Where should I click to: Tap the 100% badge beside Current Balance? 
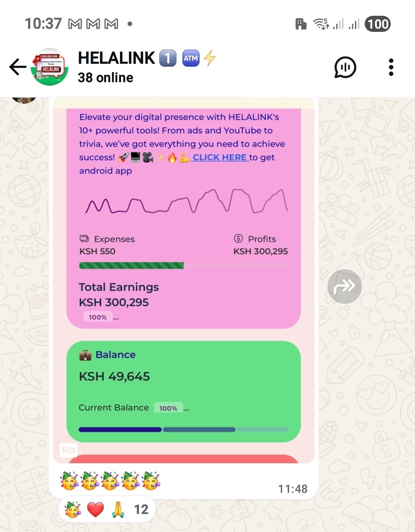pos(168,408)
